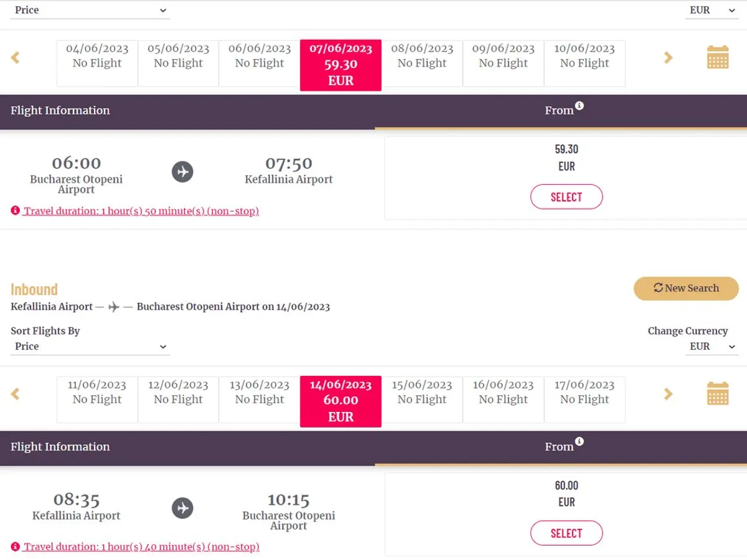Select the 59.30 EUR outbound flight
This screenshot has width=747, height=560.
[x=566, y=197]
